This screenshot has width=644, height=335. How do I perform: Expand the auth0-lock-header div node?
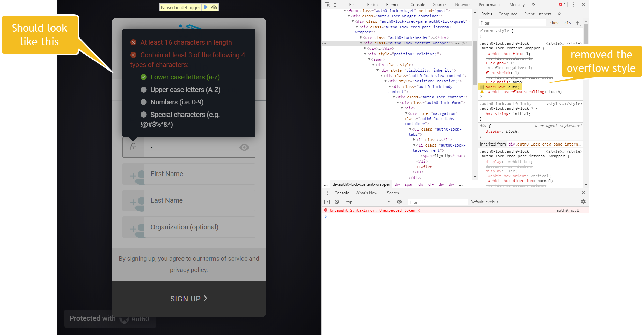tap(361, 37)
